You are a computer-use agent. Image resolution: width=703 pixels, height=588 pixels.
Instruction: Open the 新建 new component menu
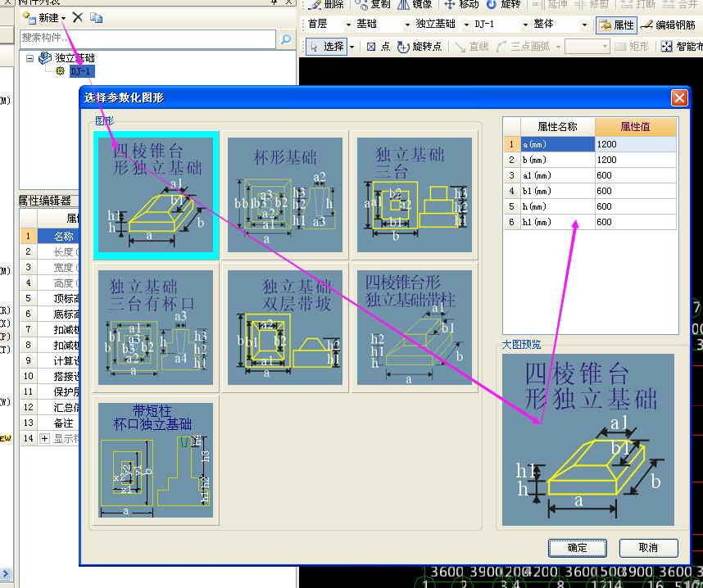(x=44, y=18)
